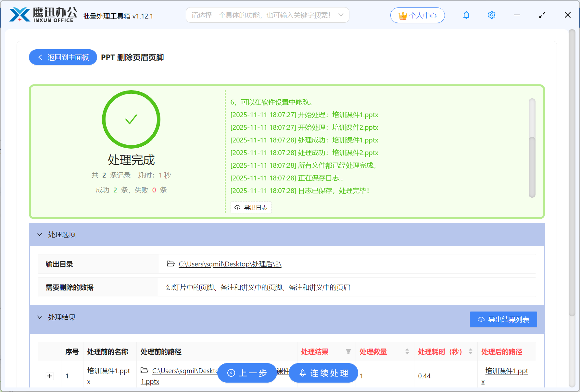
Task: Open settings via the gear icon
Action: (x=491, y=15)
